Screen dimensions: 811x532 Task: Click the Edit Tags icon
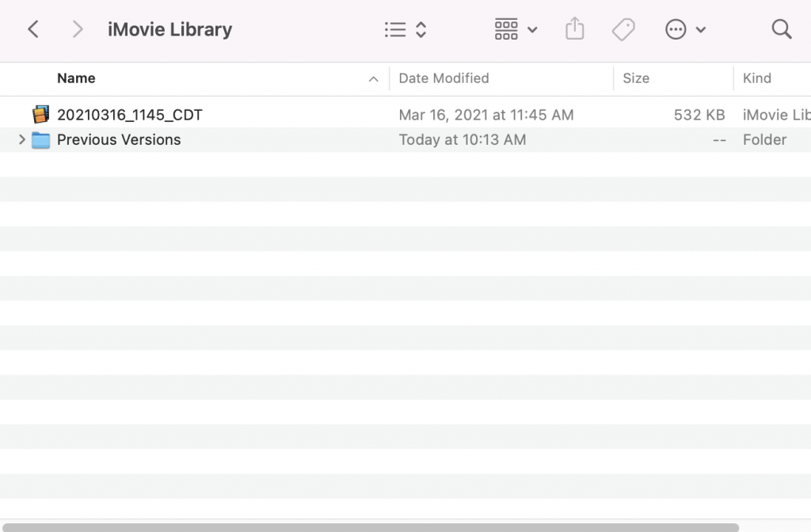(x=623, y=29)
